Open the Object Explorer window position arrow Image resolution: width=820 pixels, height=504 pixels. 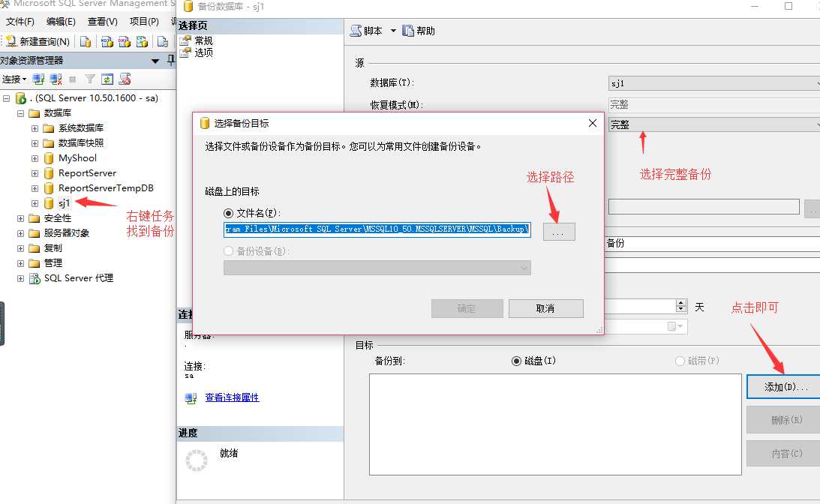coord(155,61)
